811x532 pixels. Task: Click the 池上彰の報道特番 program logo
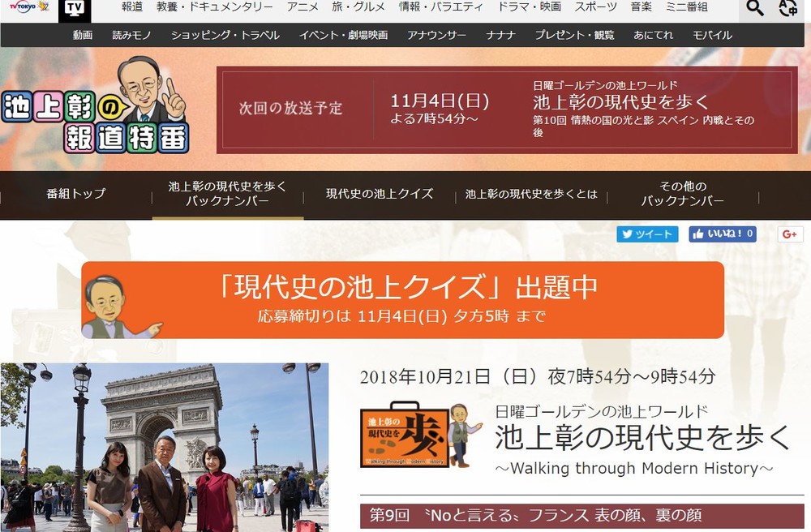(x=96, y=108)
